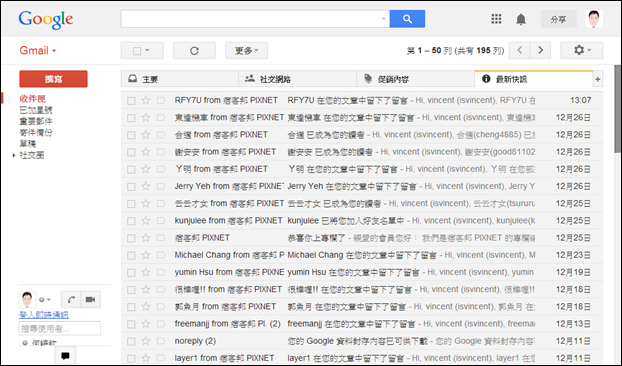Switch to the 促銷內容 tab

(415, 79)
